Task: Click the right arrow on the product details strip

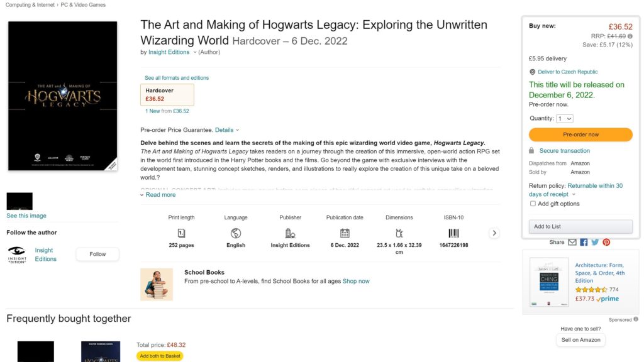Action: (494, 232)
